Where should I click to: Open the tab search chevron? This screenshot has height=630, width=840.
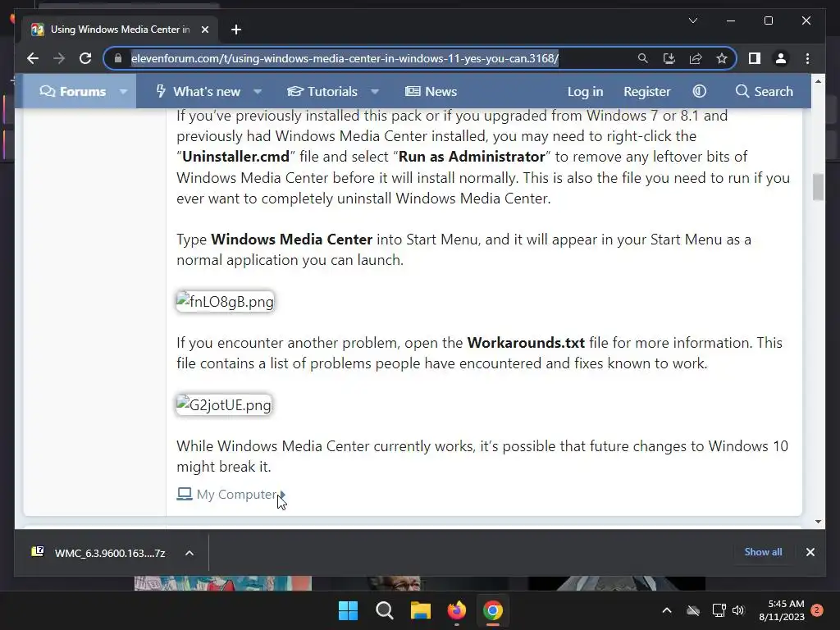coord(692,21)
